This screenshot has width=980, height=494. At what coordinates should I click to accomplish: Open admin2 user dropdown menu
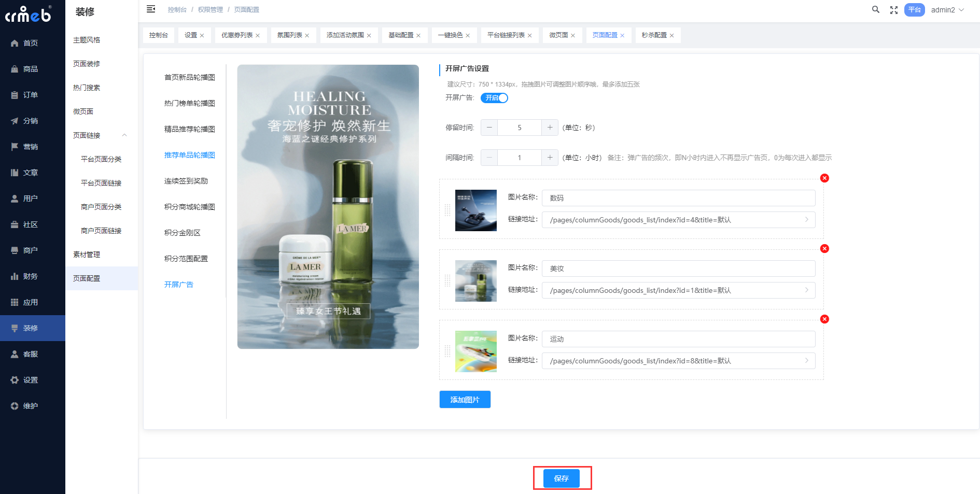coord(947,10)
